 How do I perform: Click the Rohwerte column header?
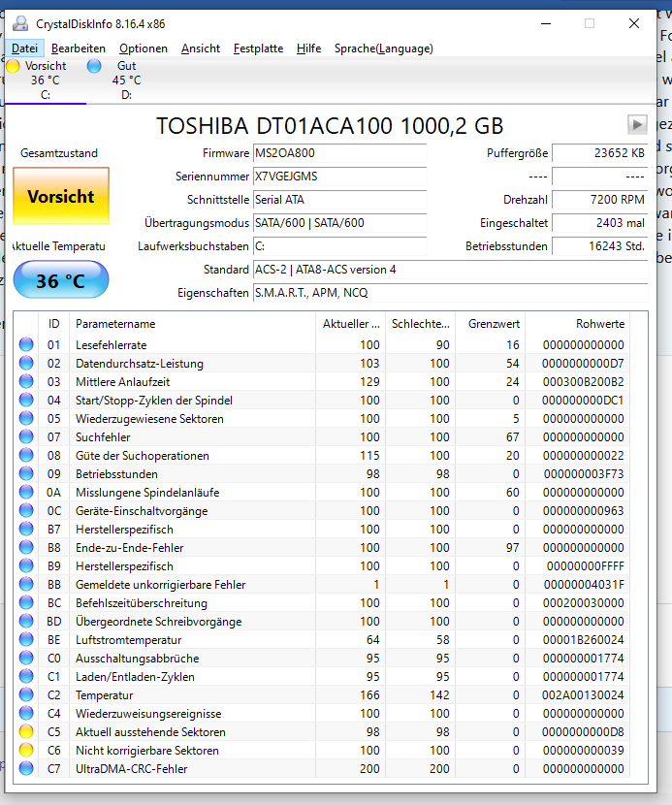(578, 324)
